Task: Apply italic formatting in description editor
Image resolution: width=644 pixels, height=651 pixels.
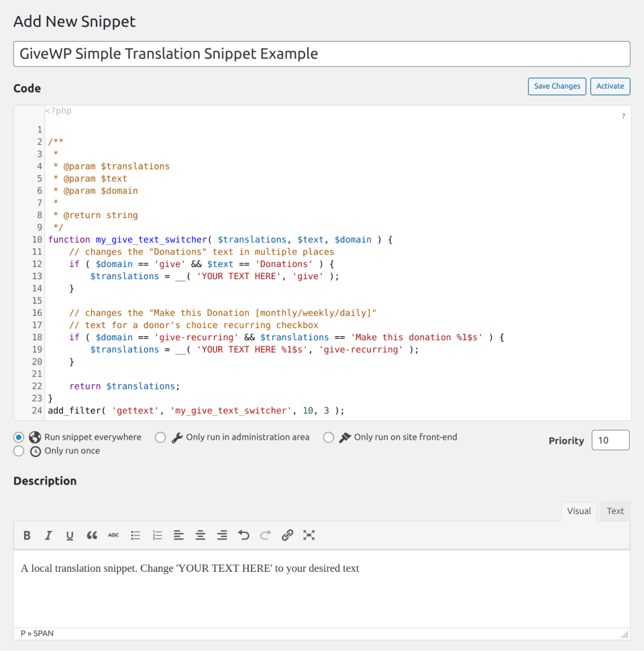Action: tap(48, 535)
